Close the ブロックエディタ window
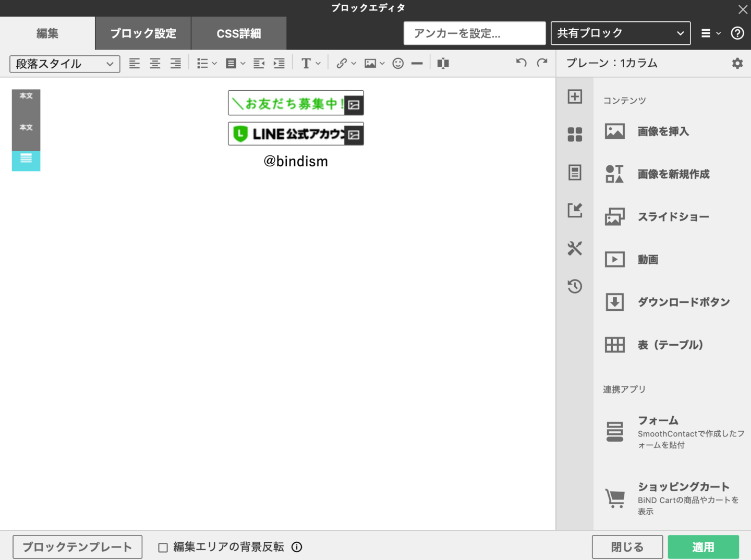The image size is (751, 560). [743, 9]
